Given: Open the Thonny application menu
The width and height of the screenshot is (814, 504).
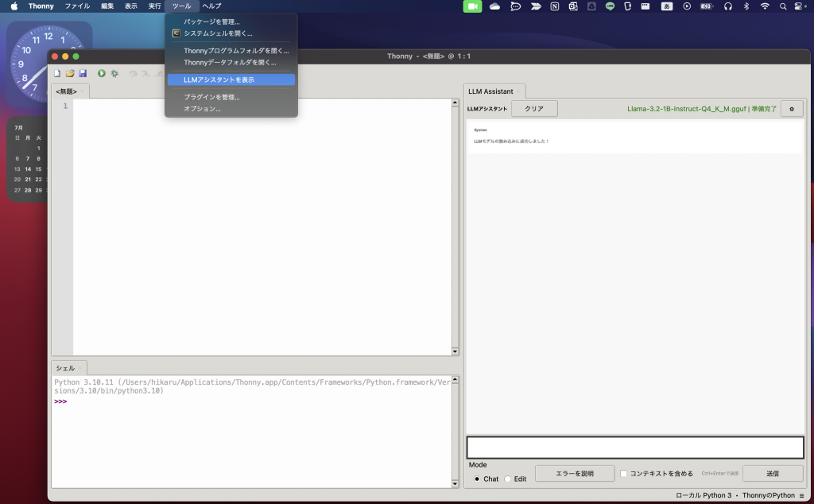Looking at the screenshot, I should coord(41,6).
